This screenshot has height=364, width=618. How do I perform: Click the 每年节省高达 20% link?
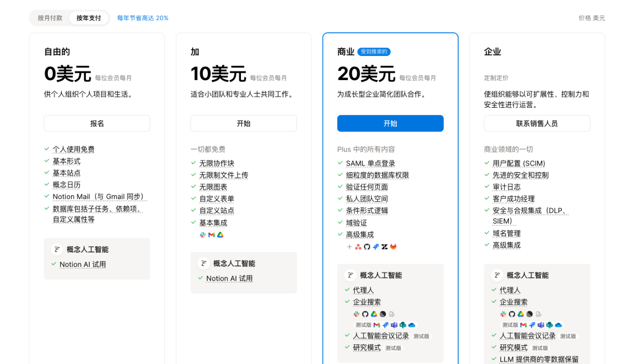pyautogui.click(x=142, y=17)
